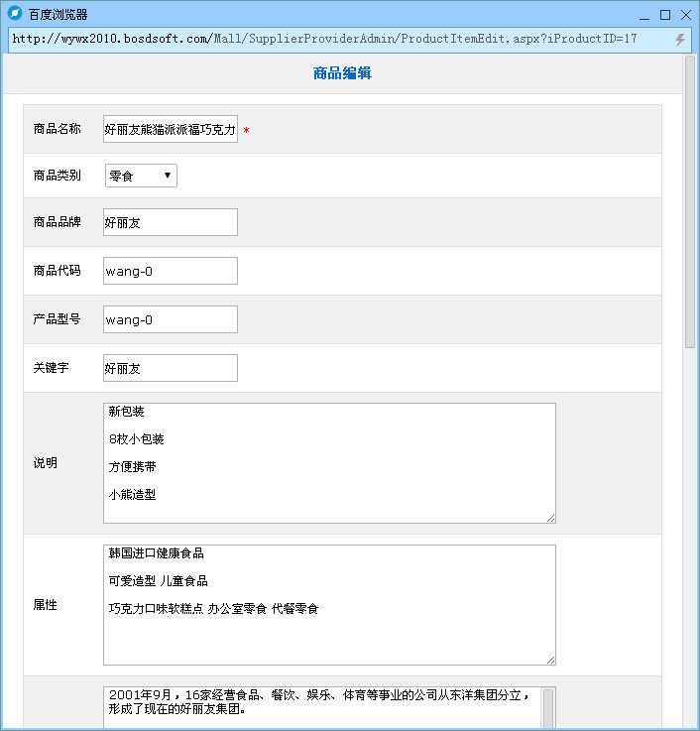Click the 商品品牌 brand input field

171,222
